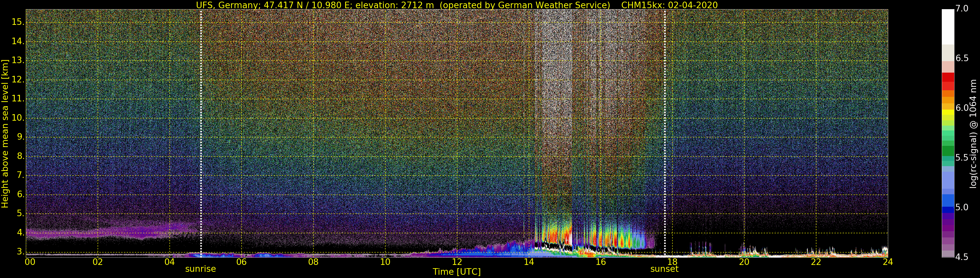Pick the white band at the colorbar top

948,27
